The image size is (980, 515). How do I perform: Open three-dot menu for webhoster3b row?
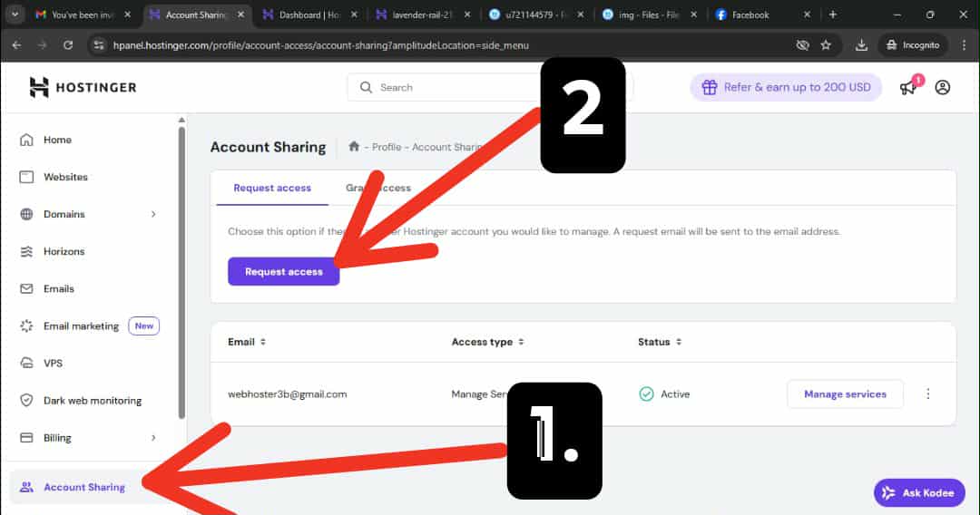click(x=927, y=394)
